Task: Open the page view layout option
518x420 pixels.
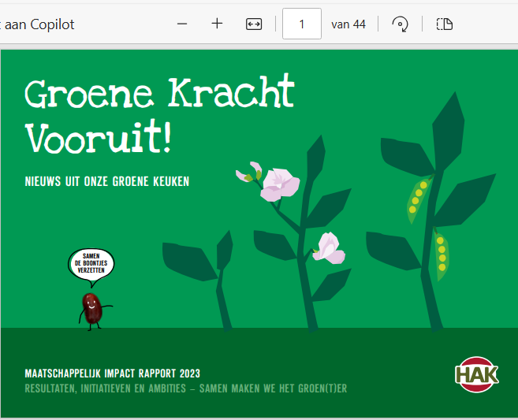Action: (x=445, y=24)
